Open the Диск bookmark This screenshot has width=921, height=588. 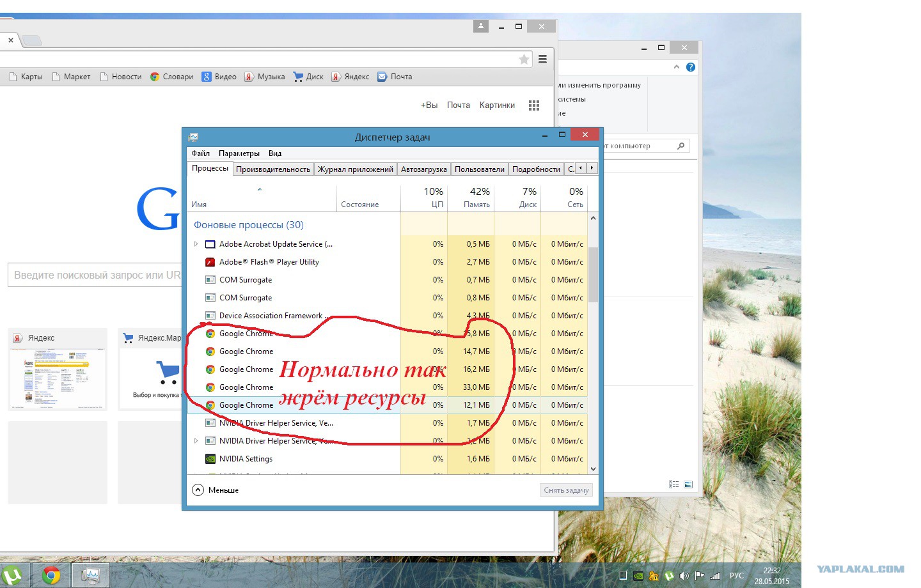pyautogui.click(x=308, y=77)
